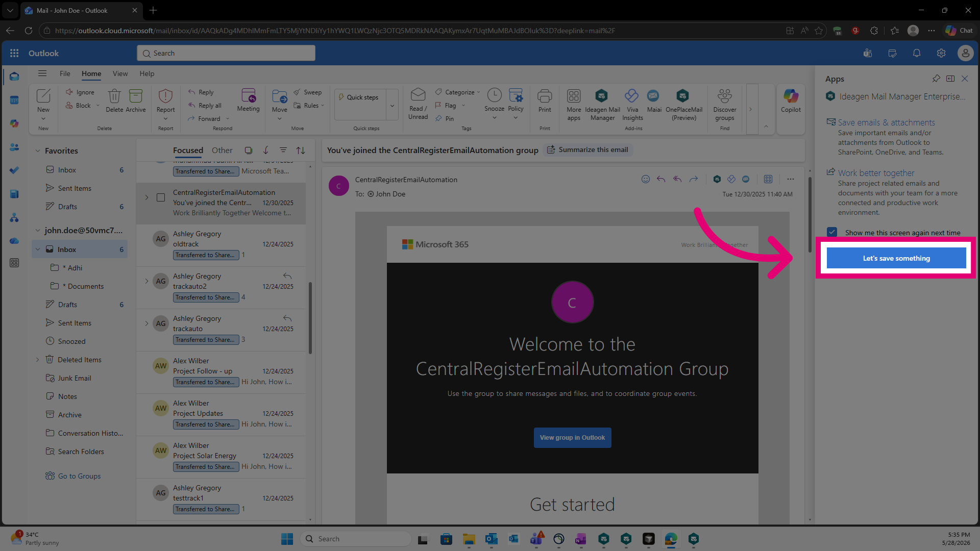980x551 pixels.
Task: Click Sweep in the Move group
Action: coord(308,92)
